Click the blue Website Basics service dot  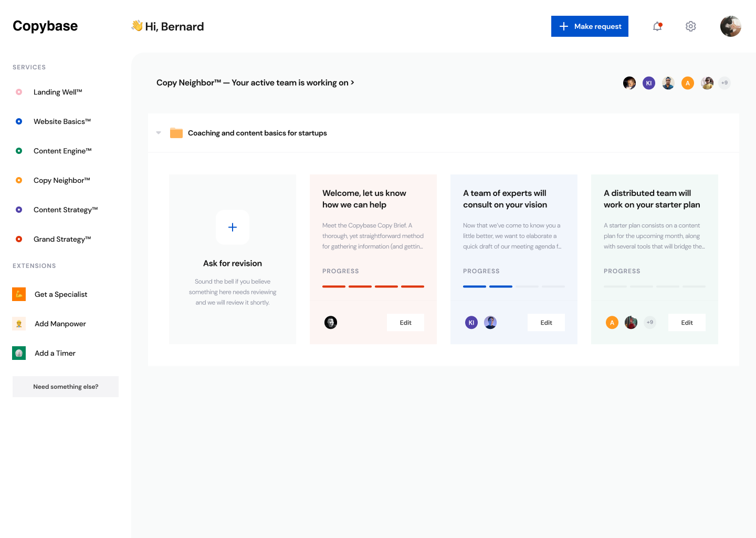[19, 121]
